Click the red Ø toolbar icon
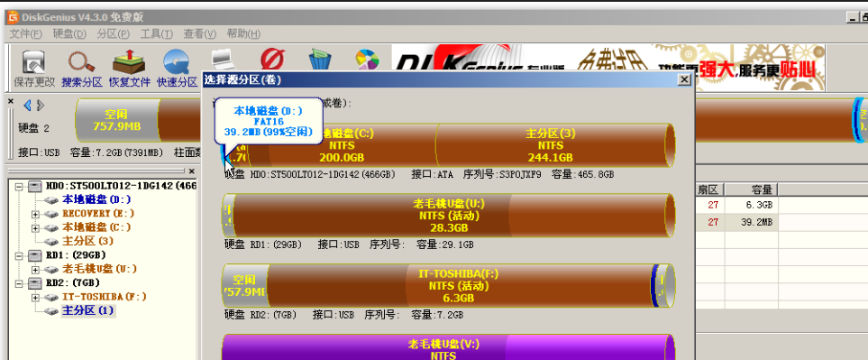Image resolution: width=868 pixels, height=360 pixels. coord(272,60)
